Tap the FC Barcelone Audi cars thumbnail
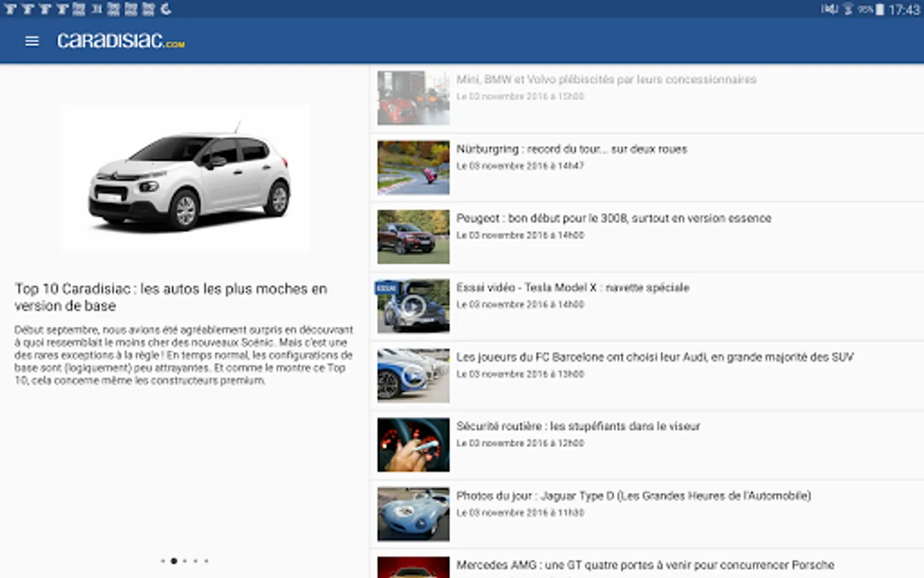 413,375
